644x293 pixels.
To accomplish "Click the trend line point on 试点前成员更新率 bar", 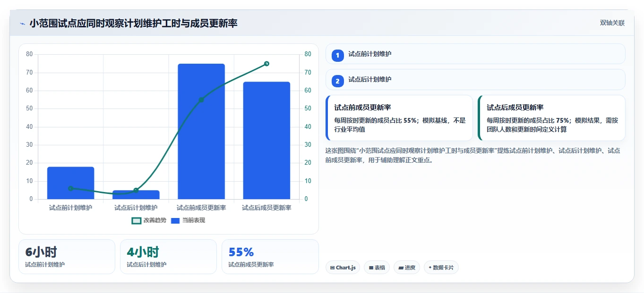I will coord(201,100).
